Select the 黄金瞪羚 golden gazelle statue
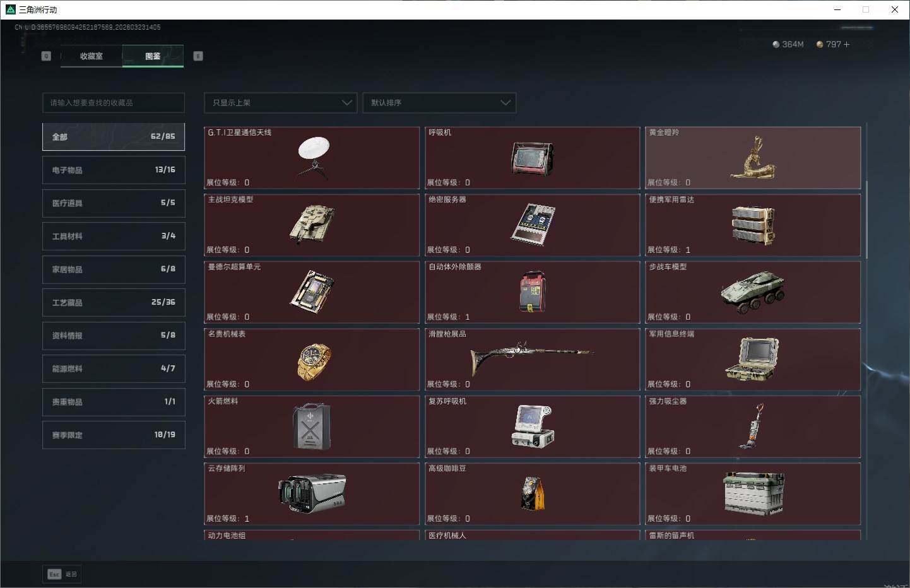 point(753,158)
